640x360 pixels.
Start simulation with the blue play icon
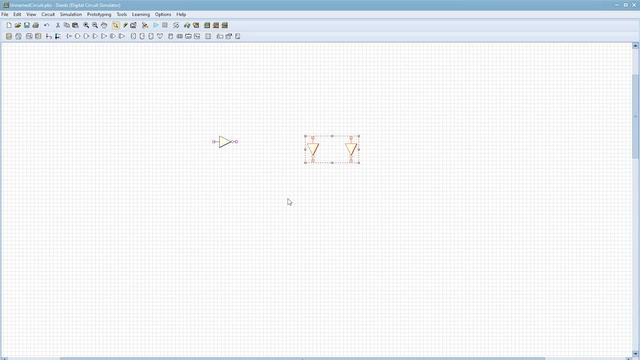pos(156,25)
